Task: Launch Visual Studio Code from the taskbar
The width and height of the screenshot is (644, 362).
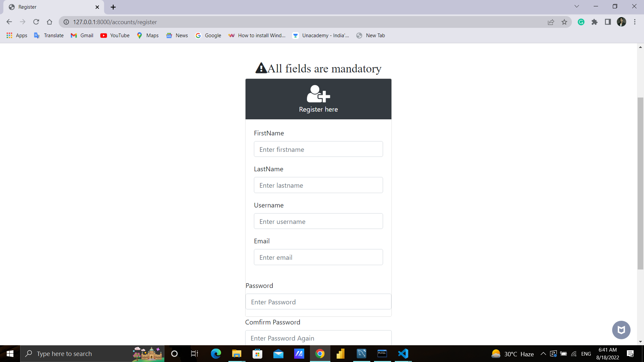Action: (403, 354)
